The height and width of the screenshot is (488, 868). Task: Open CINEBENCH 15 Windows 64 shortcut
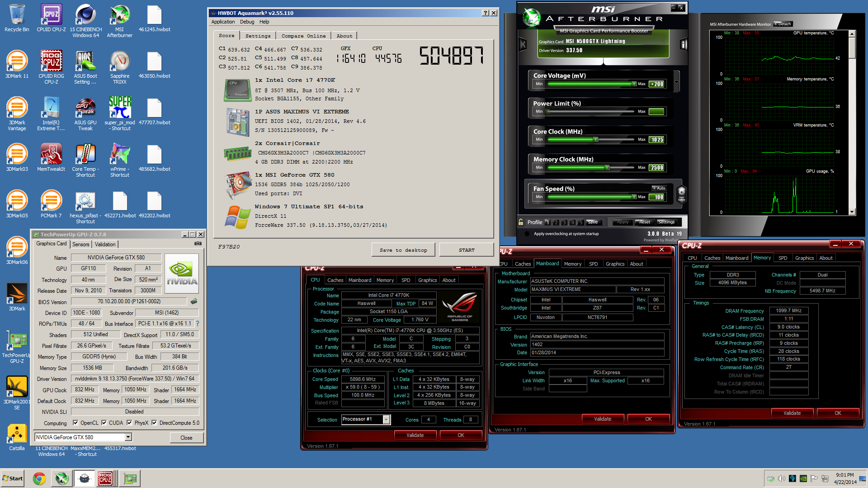(85, 21)
